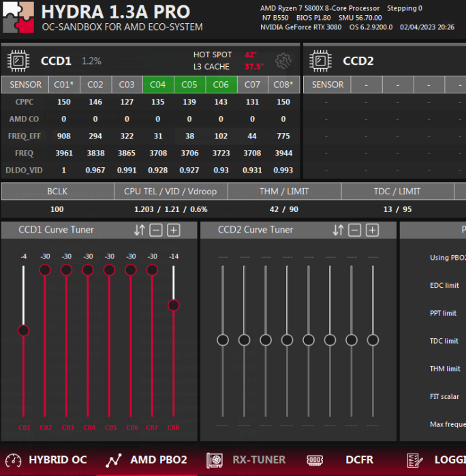
Task: Open CCD1 settings gear icon
Action: pos(283,61)
